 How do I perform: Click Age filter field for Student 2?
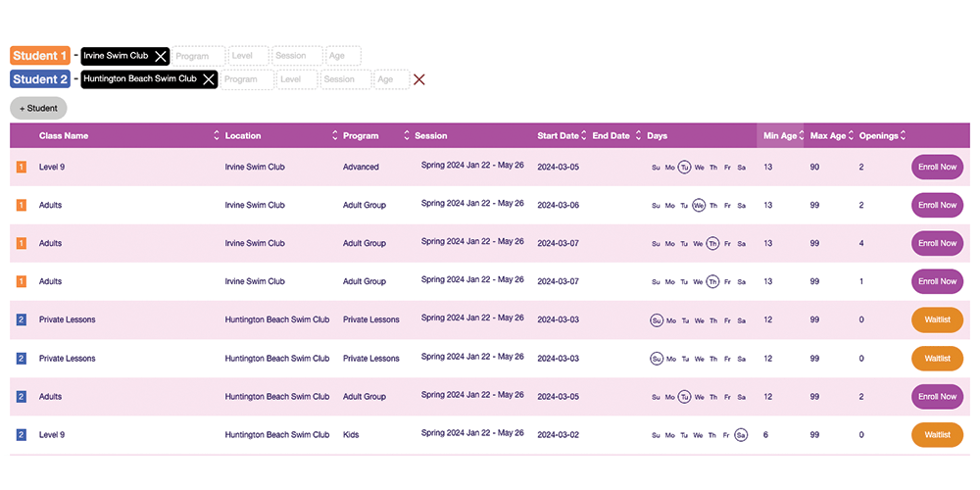click(391, 79)
